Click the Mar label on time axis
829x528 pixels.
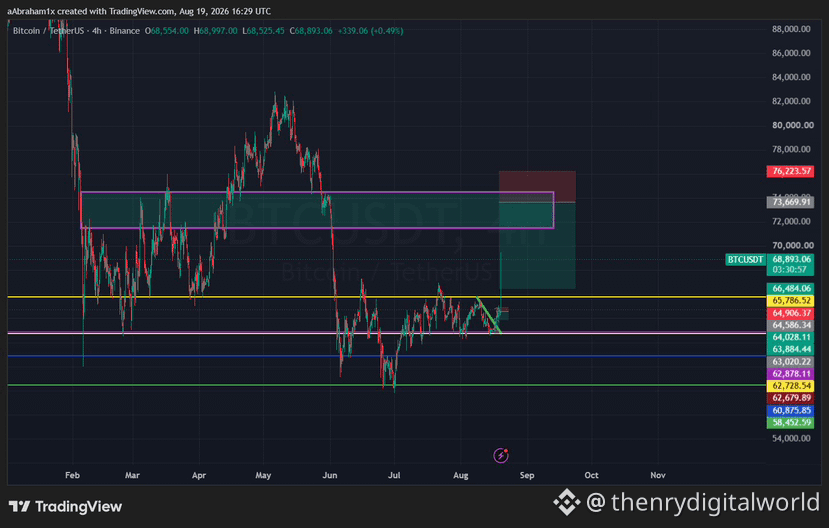click(132, 475)
